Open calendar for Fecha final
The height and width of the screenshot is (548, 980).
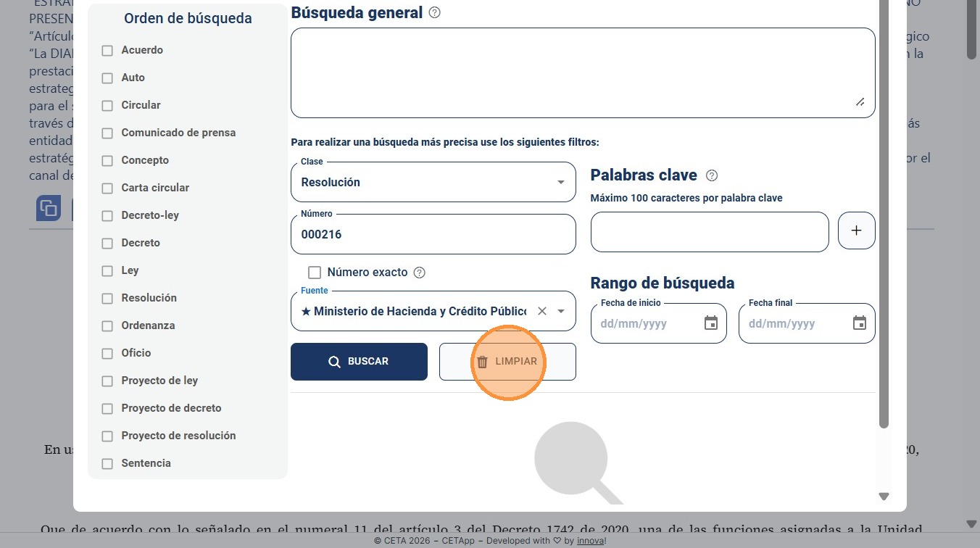tap(860, 323)
